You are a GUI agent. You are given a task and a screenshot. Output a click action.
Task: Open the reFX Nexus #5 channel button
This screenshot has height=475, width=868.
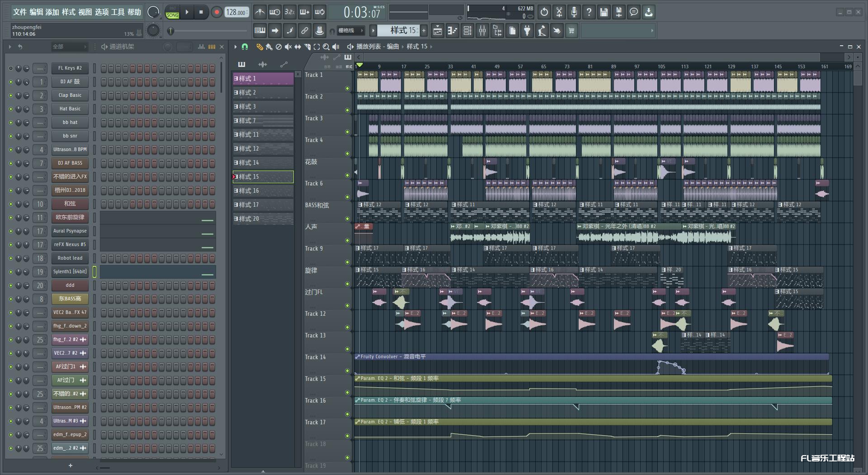point(70,245)
